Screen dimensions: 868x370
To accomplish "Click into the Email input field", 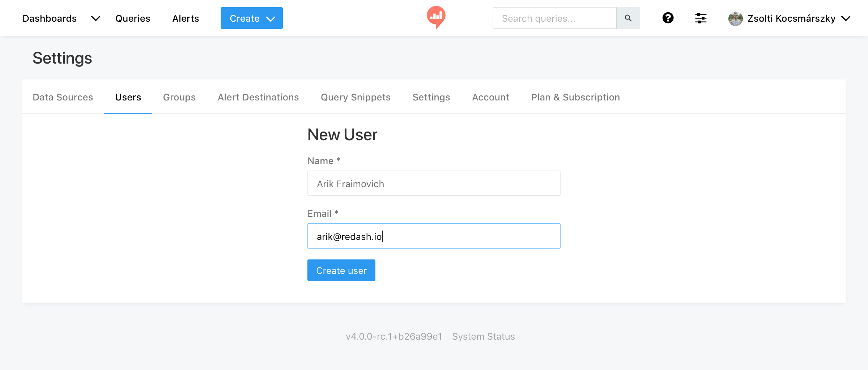I will coord(434,236).
